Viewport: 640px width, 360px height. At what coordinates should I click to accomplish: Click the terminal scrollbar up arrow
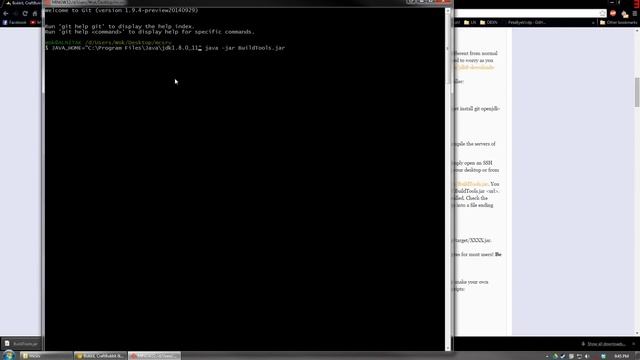pyautogui.click(x=448, y=11)
